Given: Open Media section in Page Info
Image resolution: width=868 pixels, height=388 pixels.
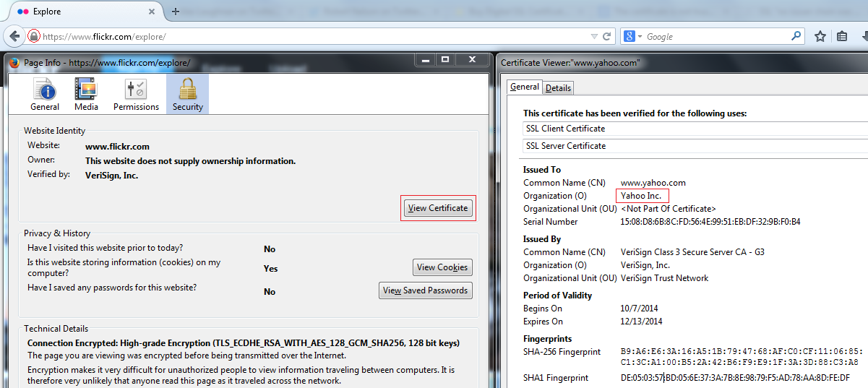Looking at the screenshot, I should coord(86,95).
